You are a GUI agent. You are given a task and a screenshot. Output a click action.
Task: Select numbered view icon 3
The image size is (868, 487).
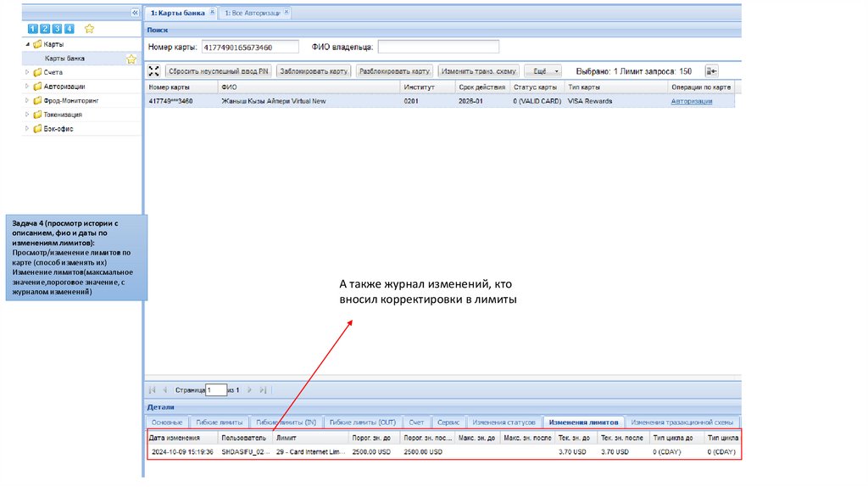pyautogui.click(x=57, y=29)
